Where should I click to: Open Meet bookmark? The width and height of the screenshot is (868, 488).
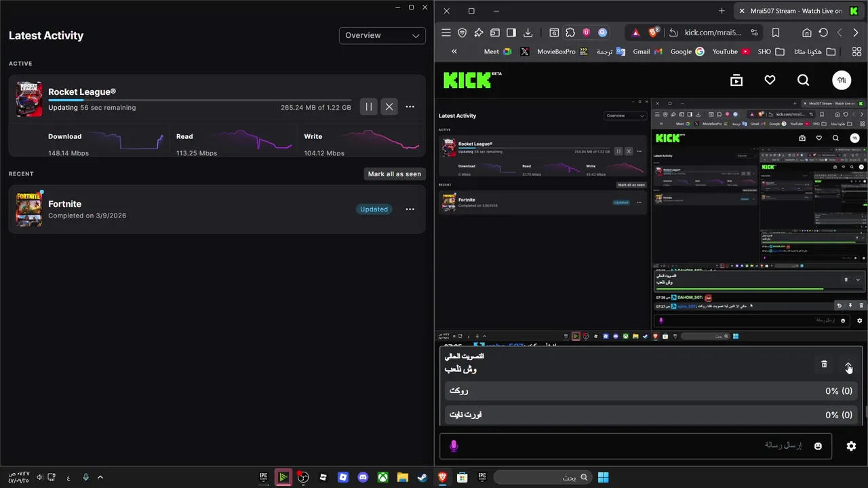[498, 52]
